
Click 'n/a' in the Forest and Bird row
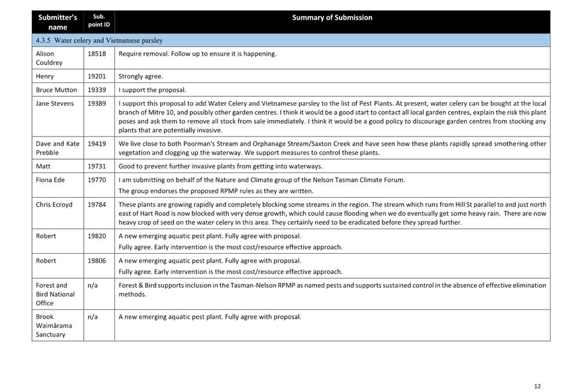[x=92, y=286]
